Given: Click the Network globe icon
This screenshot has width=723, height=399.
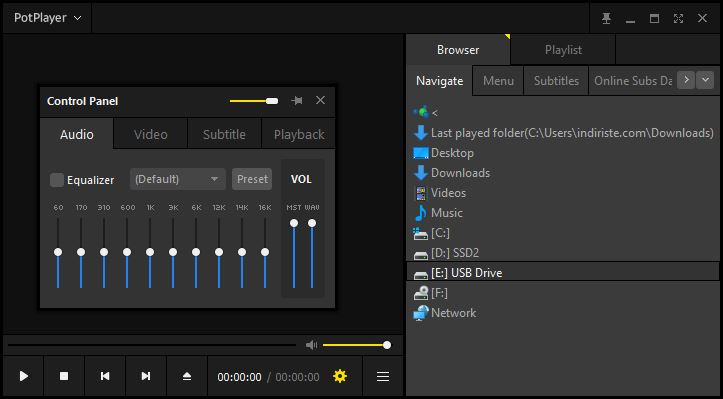Looking at the screenshot, I should tap(421, 313).
